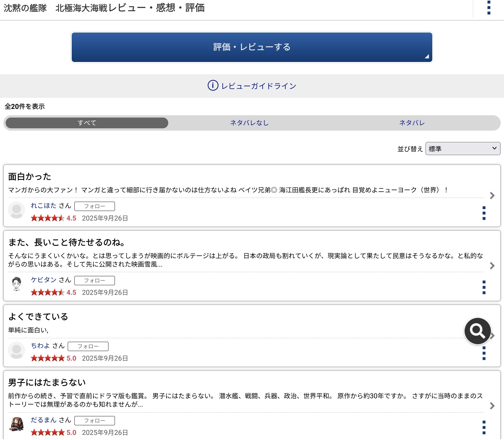504x440 pixels.
Task: Open options menu on ケビタン's review
Action: [484, 287]
